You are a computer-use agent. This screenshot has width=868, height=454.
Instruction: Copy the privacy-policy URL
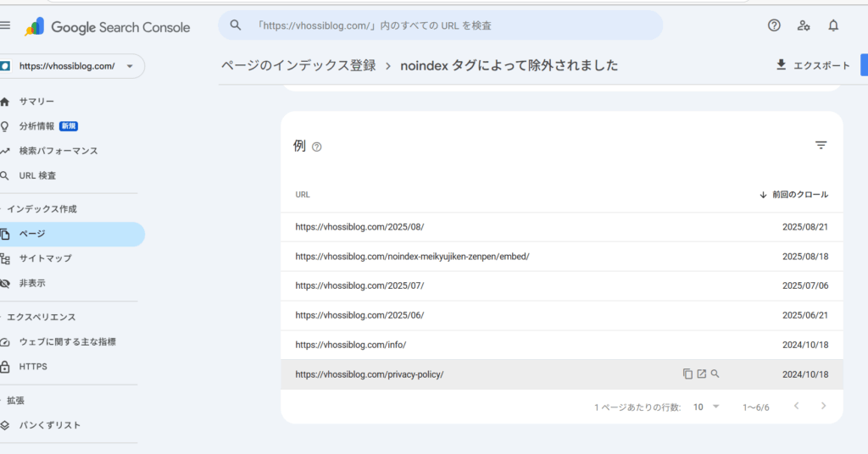pos(687,374)
